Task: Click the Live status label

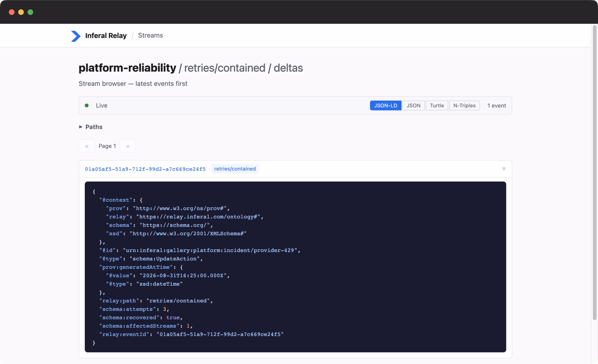Action: point(102,105)
